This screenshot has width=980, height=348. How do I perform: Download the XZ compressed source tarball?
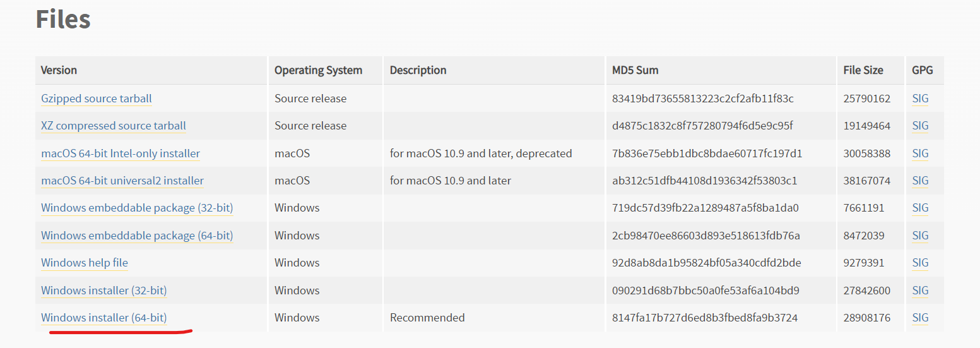point(114,126)
